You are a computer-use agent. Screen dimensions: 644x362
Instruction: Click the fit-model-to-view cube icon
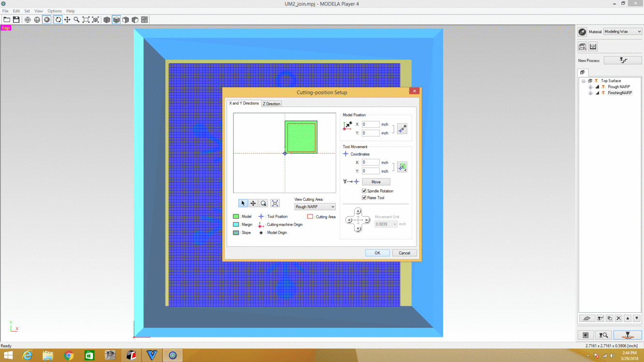[x=96, y=20]
